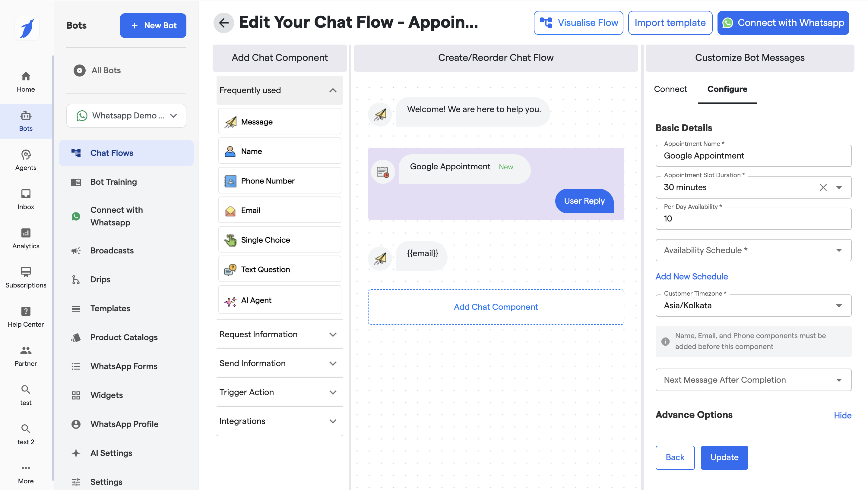Click the Per-Day Availability input field
The image size is (868, 490).
(x=753, y=219)
